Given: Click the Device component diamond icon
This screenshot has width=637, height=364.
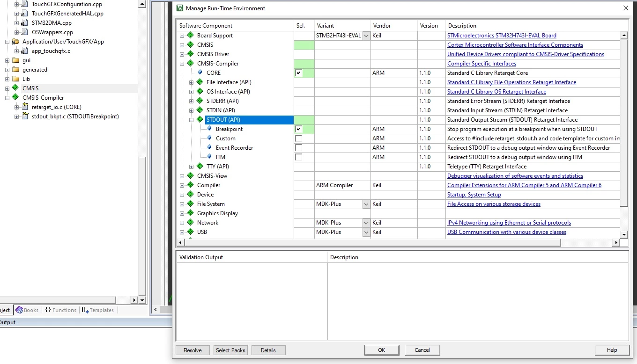Looking at the screenshot, I should click(x=190, y=194).
